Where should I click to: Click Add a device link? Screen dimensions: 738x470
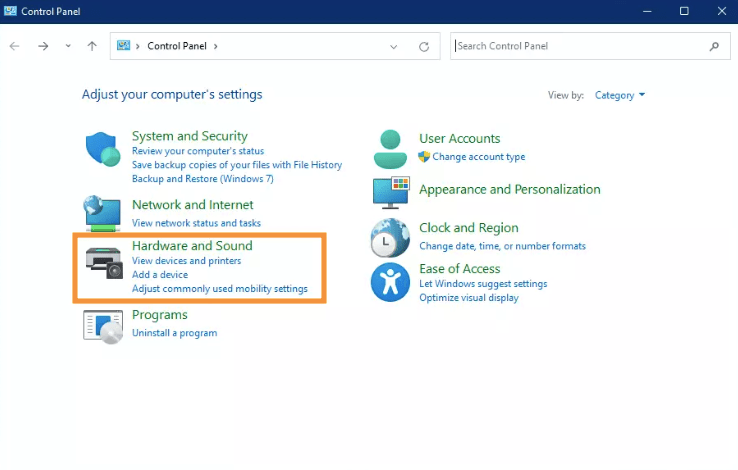point(160,275)
